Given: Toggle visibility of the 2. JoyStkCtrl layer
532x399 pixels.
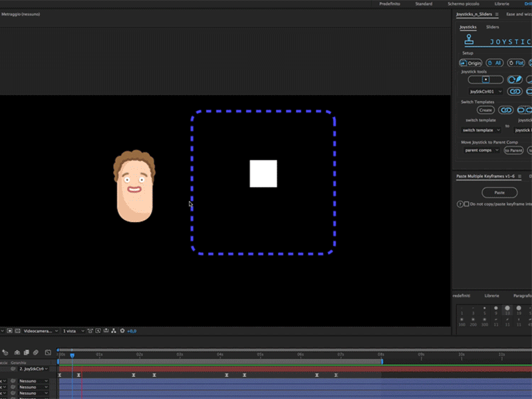Looking at the screenshot, I should point(13,368).
